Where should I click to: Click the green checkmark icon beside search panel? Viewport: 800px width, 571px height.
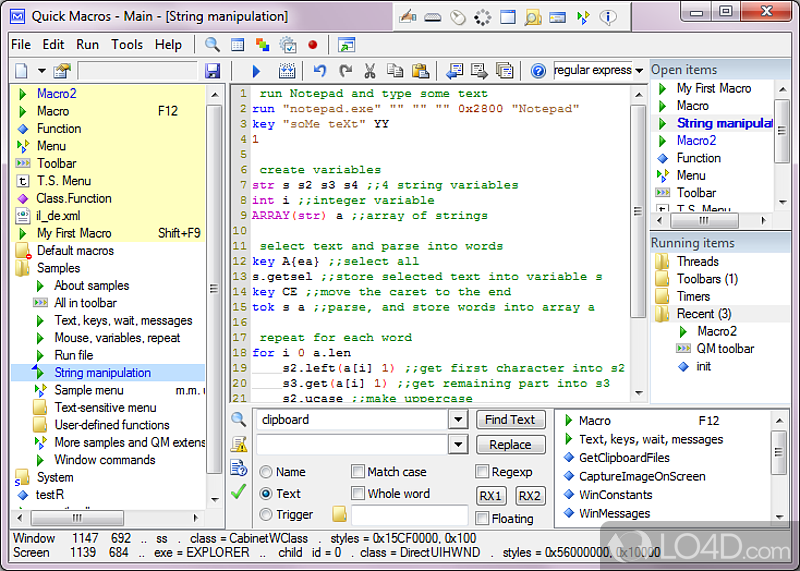(238, 492)
